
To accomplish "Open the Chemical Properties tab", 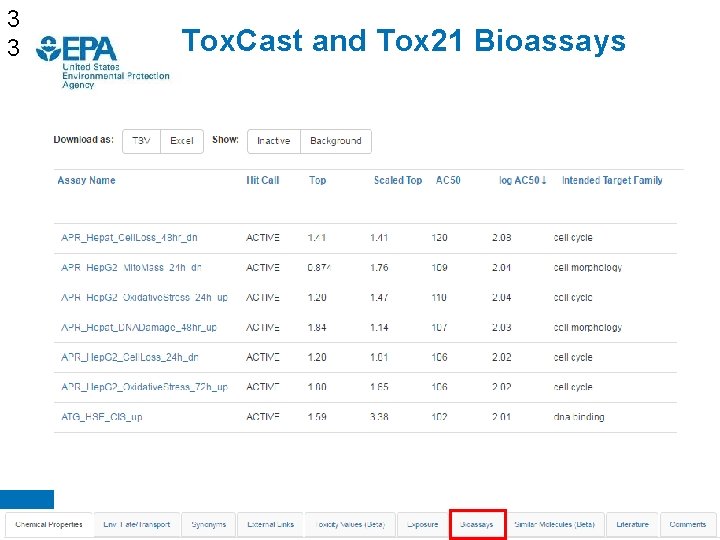I will click(49, 524).
